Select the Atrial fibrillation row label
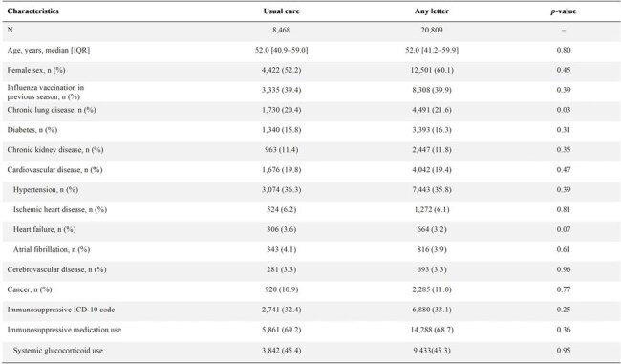The height and width of the screenshot is (364, 621). tap(52, 250)
